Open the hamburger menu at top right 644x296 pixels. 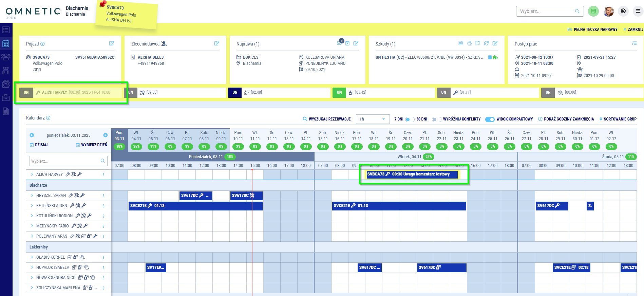(x=638, y=11)
